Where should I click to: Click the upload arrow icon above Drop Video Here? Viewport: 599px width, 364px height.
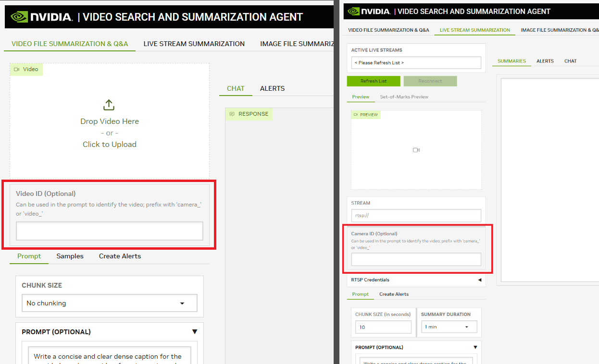(109, 105)
